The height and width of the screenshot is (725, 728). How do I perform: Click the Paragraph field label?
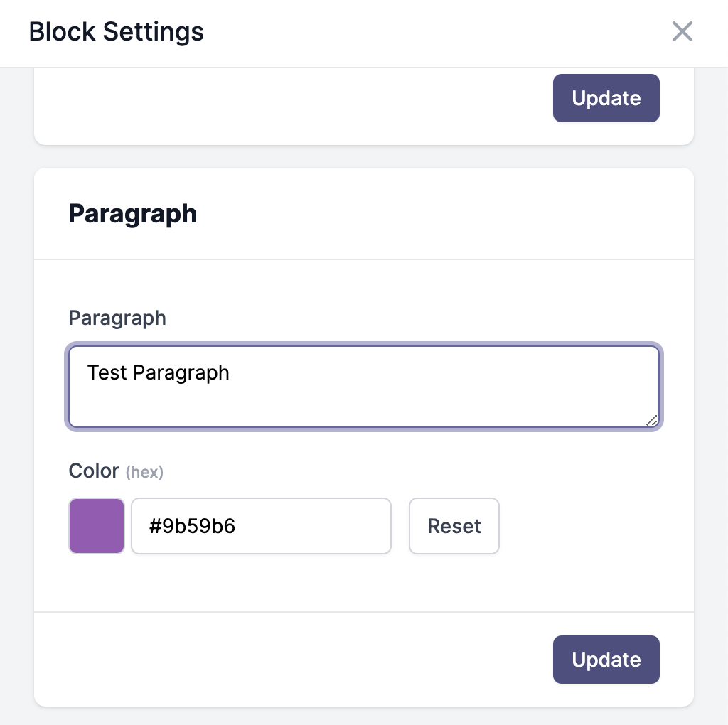click(117, 318)
